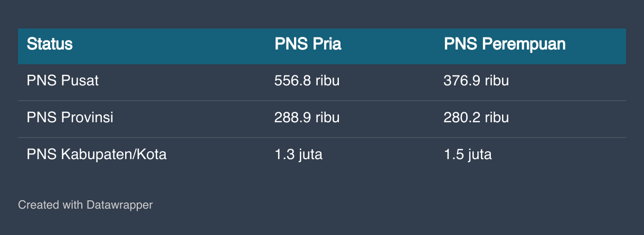The width and height of the screenshot is (644, 235).
Task: Click the Status column header
Action: pos(50,44)
